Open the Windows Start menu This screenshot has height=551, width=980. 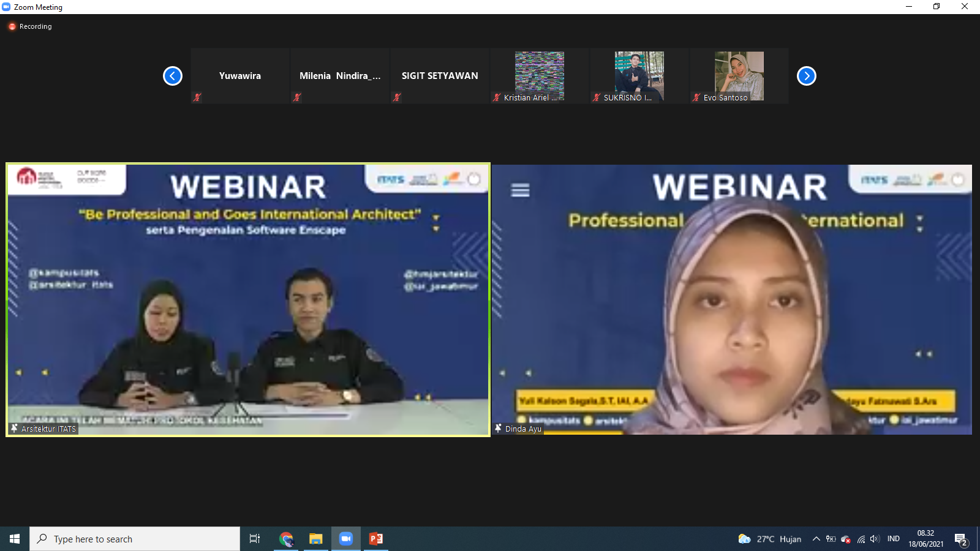[x=15, y=539]
